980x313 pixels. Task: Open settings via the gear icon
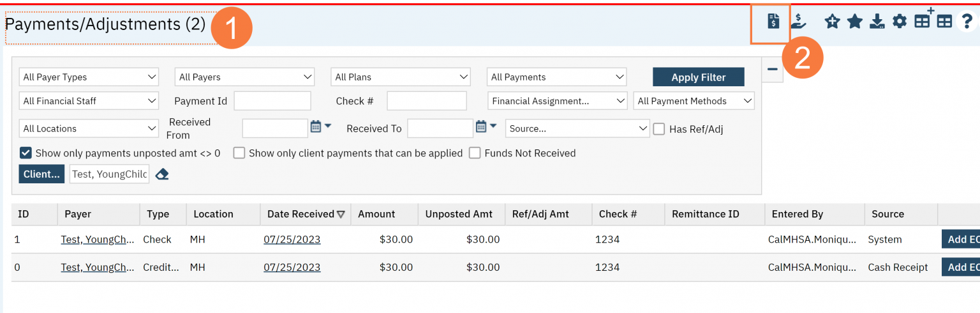[x=900, y=22]
